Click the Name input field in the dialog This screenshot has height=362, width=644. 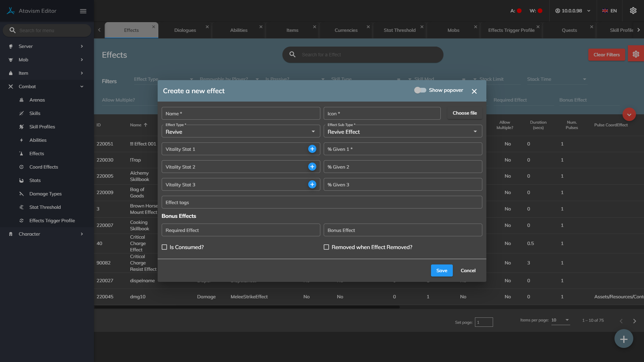tap(240, 114)
